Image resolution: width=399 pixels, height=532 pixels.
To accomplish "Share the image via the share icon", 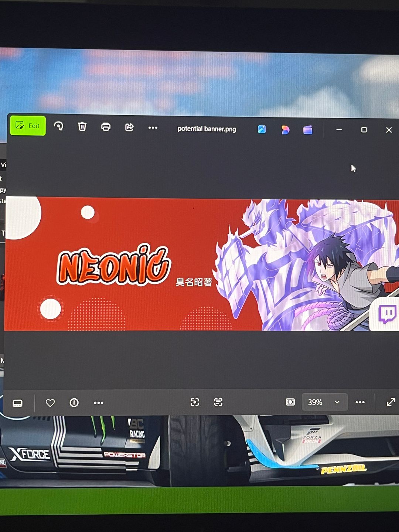I will click(x=129, y=127).
